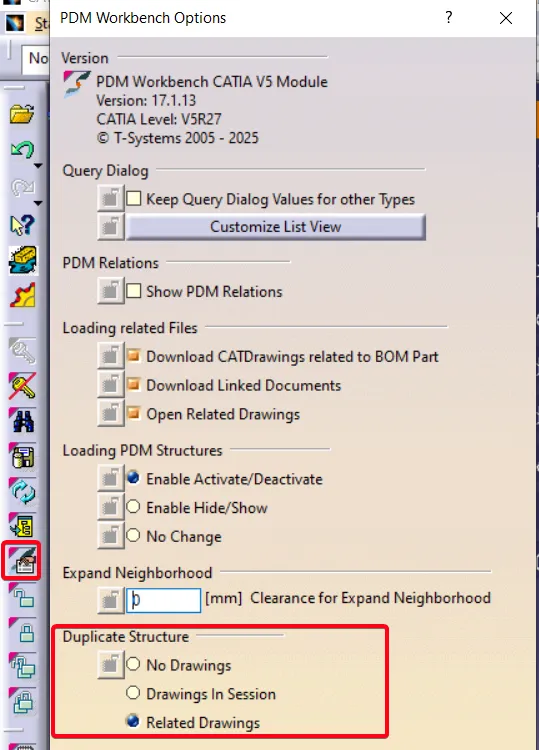Click lock icon beside Enable Hide/Show
This screenshot has height=750, width=539.
point(110,507)
